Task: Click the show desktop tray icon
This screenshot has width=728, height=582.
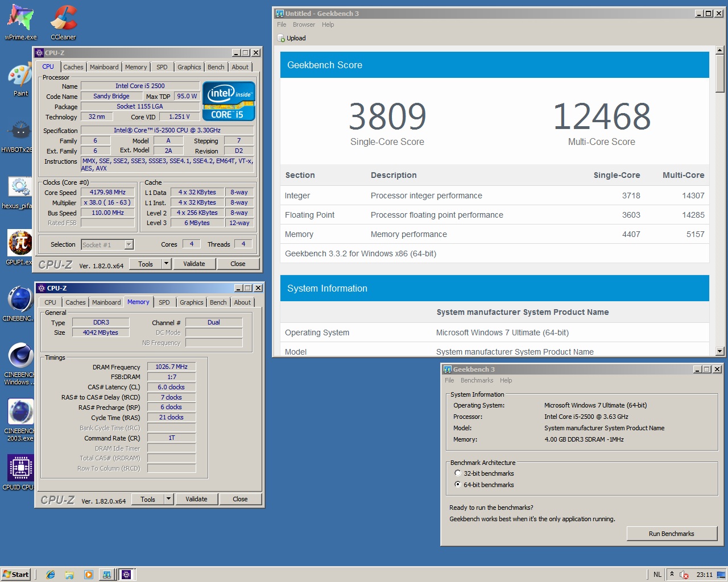Action: 721,575
